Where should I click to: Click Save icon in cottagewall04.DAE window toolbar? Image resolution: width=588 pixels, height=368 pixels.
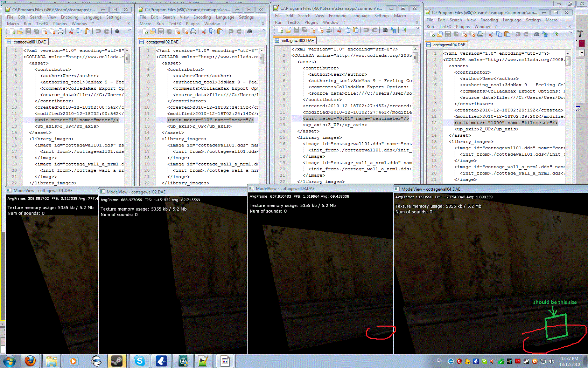(x=448, y=34)
